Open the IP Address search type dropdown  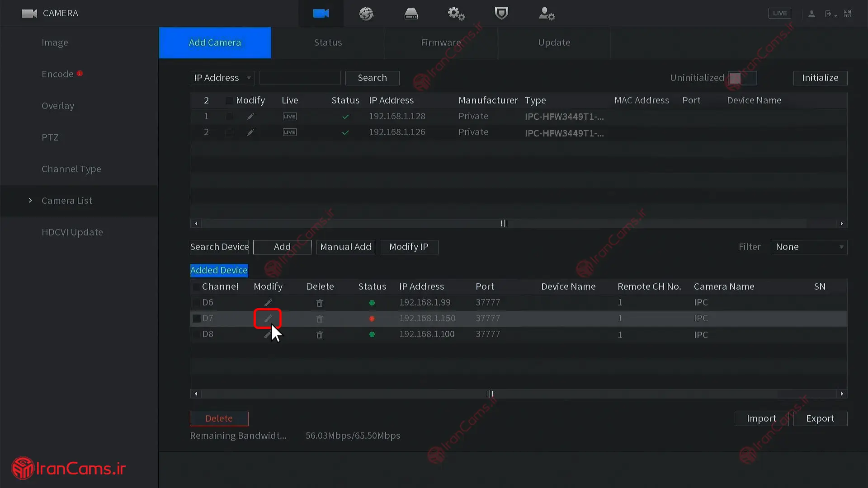tap(222, 78)
